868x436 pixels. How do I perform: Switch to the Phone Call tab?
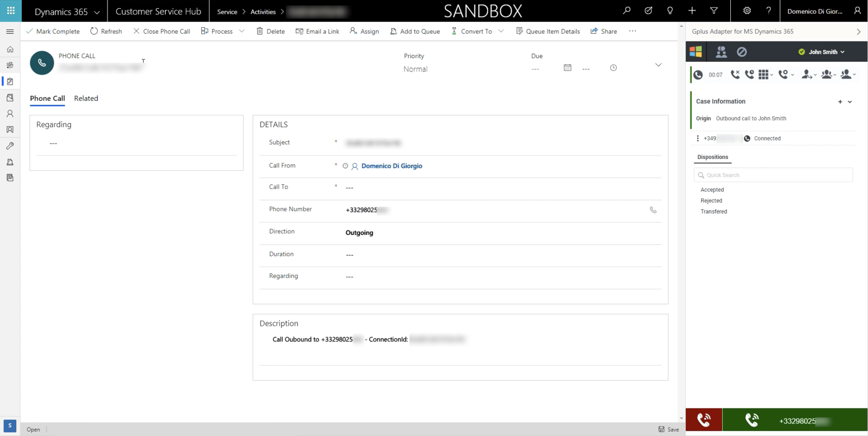tap(47, 98)
